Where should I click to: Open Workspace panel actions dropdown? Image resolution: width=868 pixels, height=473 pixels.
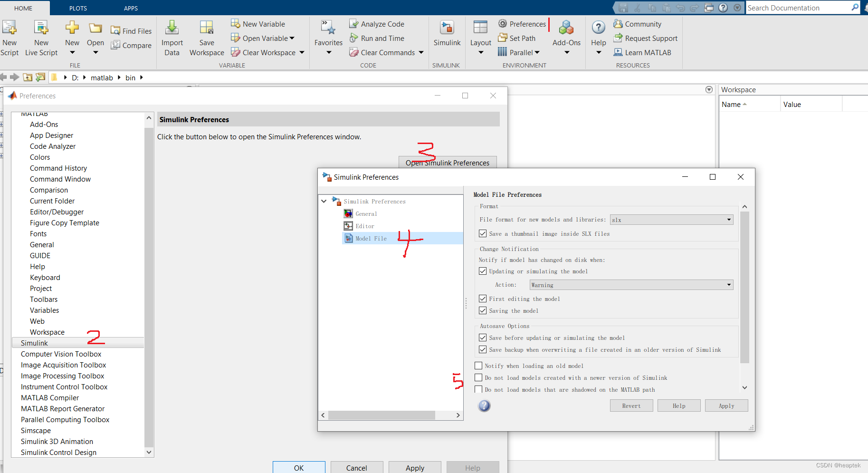pos(709,89)
